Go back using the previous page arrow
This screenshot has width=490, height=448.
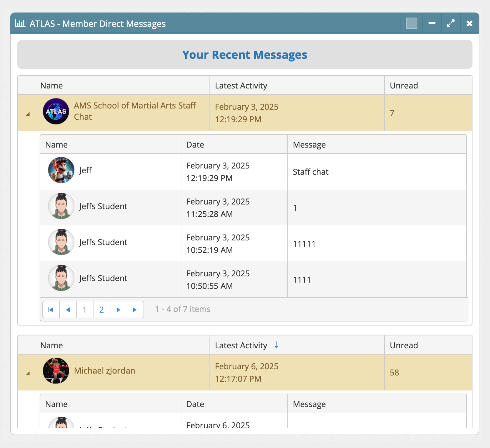click(68, 310)
